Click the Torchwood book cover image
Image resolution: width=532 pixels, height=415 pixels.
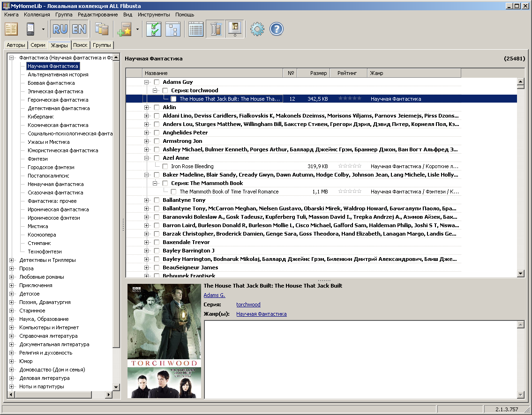click(164, 341)
